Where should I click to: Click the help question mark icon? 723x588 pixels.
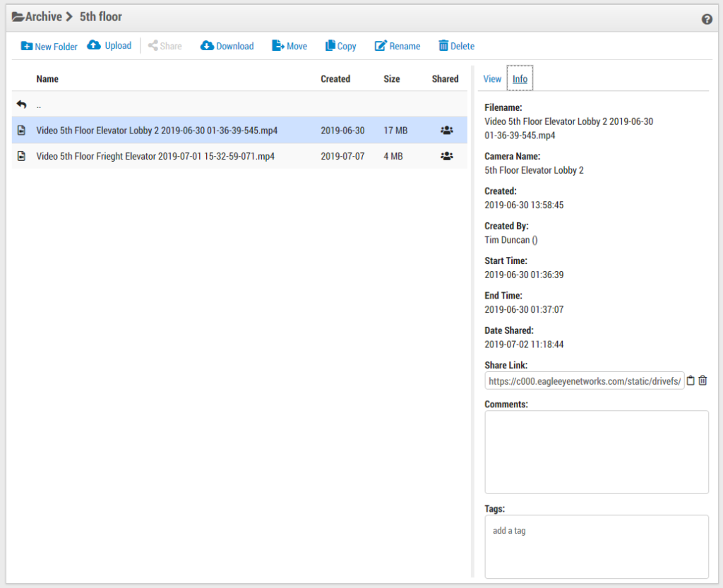tap(707, 19)
